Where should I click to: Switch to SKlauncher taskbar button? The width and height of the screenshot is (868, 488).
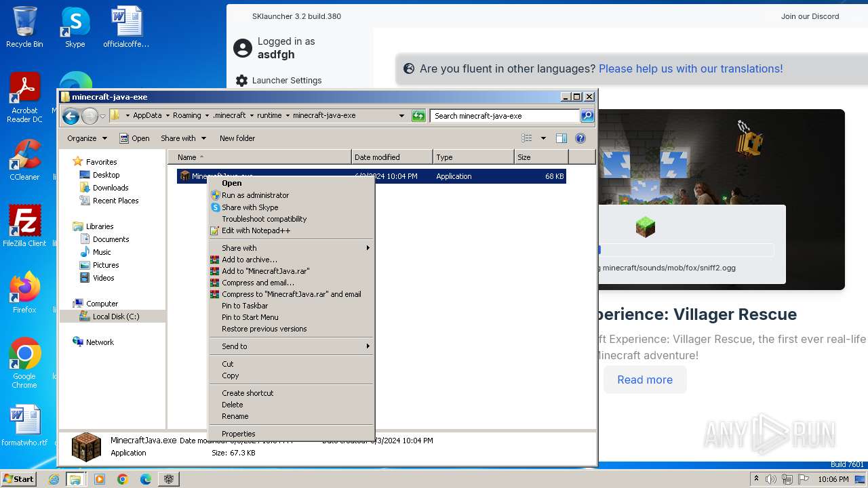[x=169, y=479]
